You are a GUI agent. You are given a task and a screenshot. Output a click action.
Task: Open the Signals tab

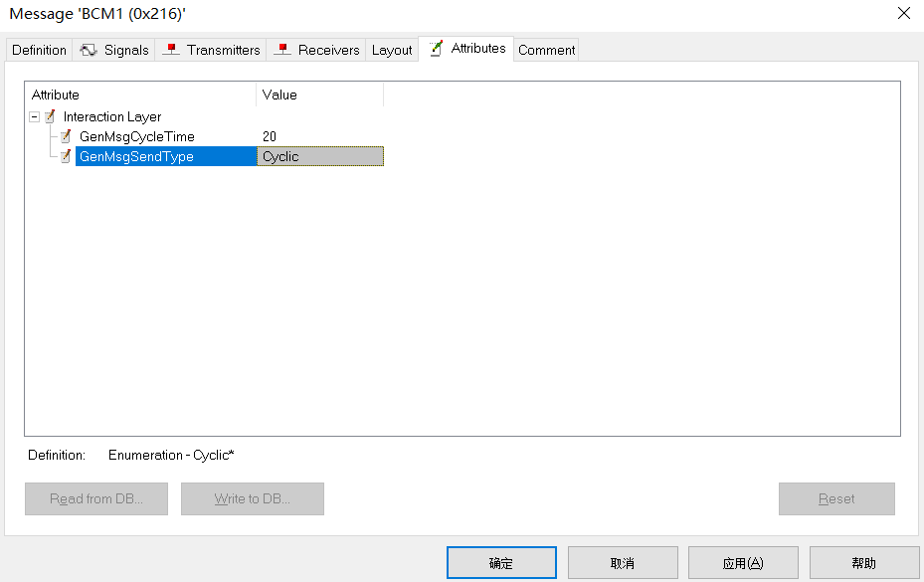pos(113,49)
